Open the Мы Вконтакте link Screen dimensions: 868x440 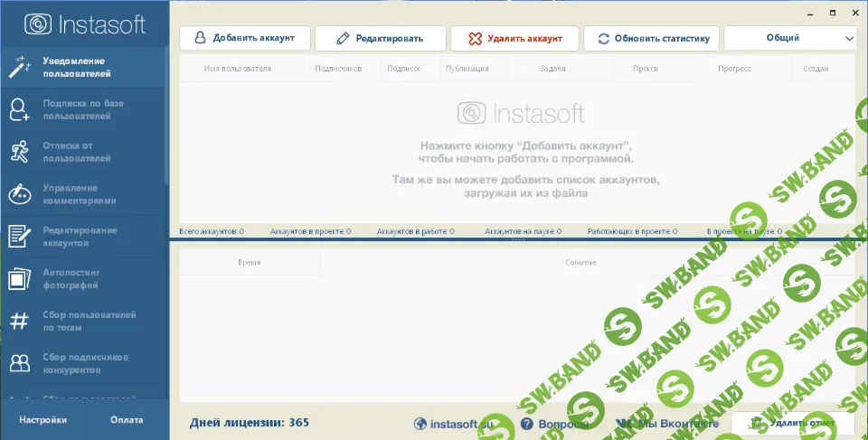pos(667,424)
